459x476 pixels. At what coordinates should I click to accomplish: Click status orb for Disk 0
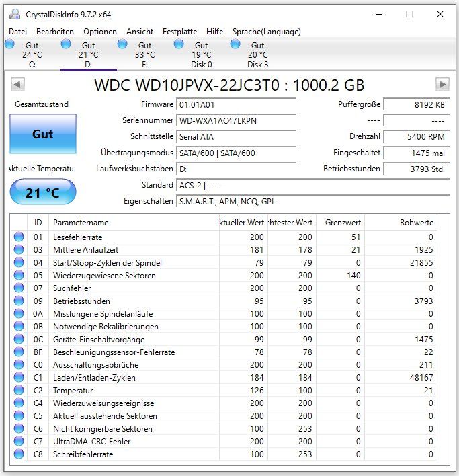[179, 44]
